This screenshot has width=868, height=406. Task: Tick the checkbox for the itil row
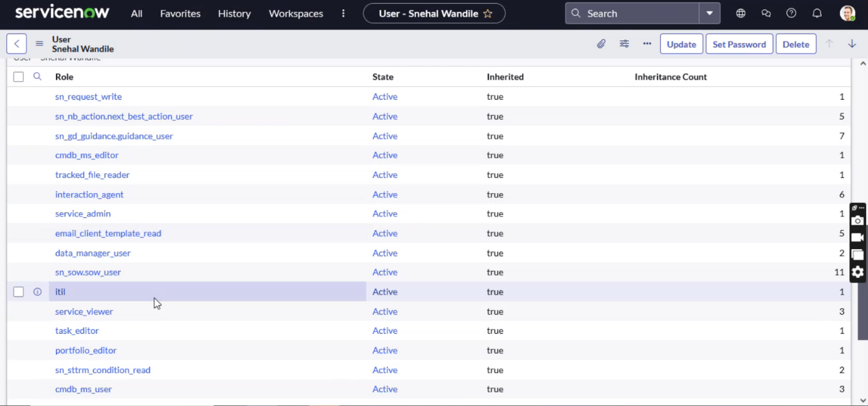pyautogui.click(x=19, y=291)
